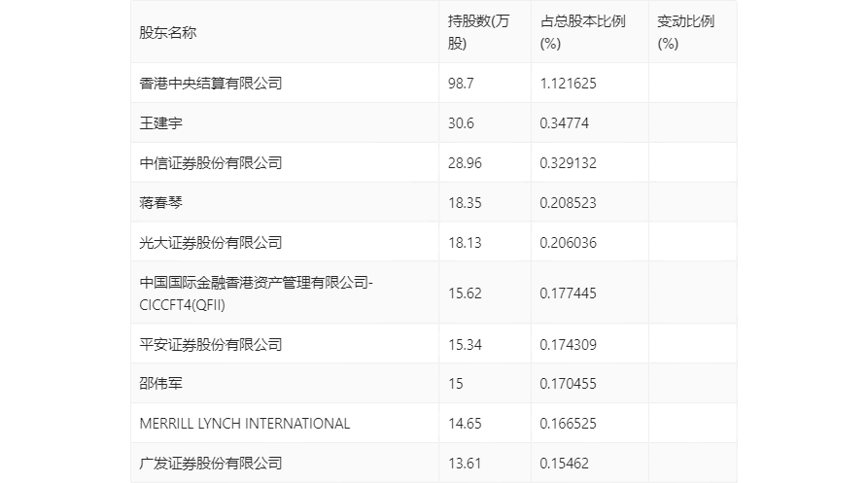This screenshot has width=868, height=483.
Task: Select shareholder 广发证券股份有限公司
Action: click(211, 464)
